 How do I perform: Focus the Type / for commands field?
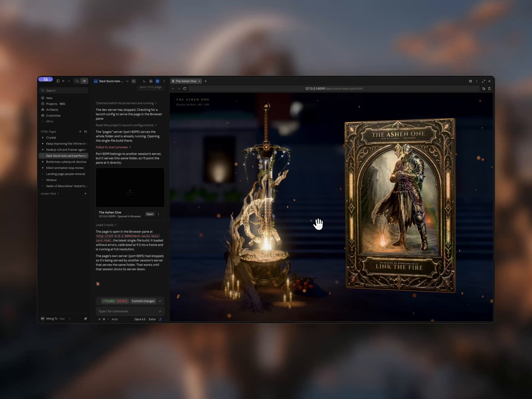(130, 311)
